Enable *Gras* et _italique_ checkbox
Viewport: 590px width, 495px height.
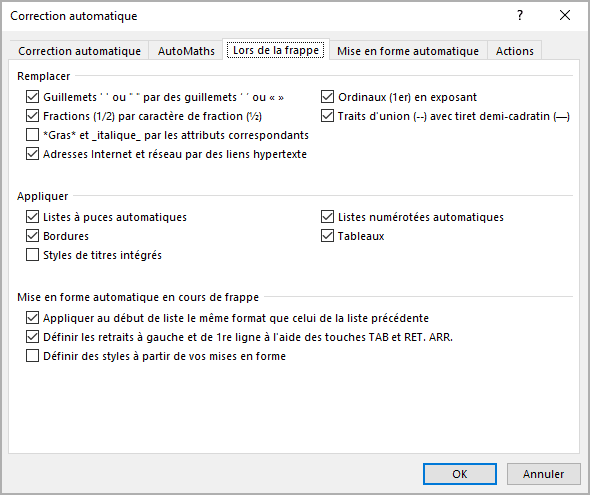[32, 135]
